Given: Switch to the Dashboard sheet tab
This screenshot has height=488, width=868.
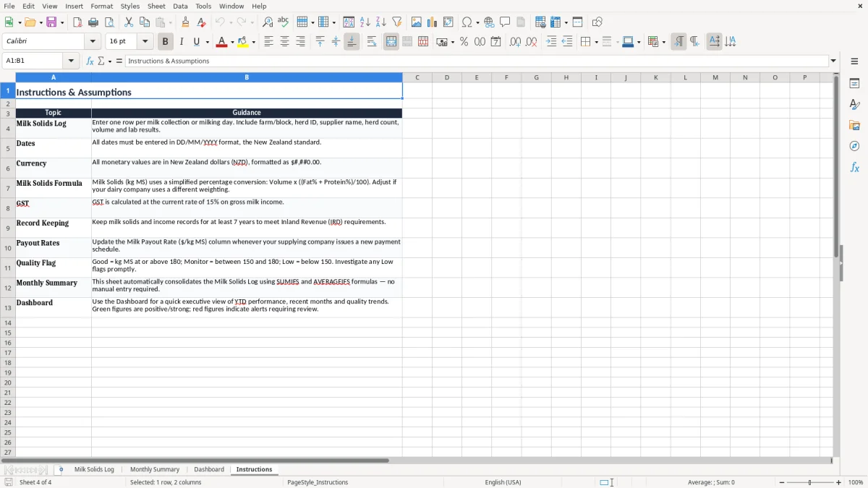Looking at the screenshot, I should tap(209, 470).
